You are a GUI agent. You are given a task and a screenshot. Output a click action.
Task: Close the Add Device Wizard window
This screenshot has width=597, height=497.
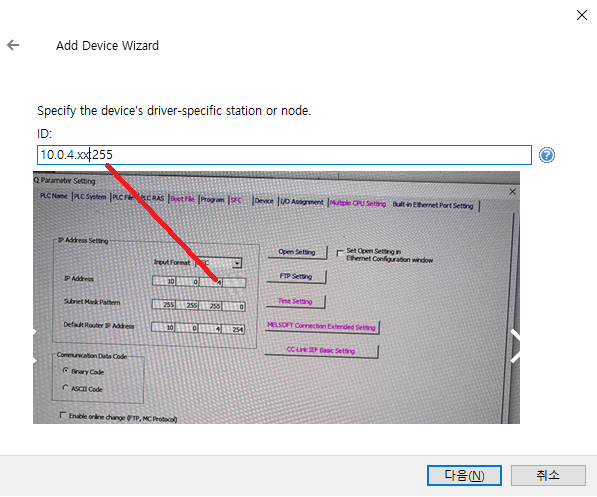coord(581,15)
